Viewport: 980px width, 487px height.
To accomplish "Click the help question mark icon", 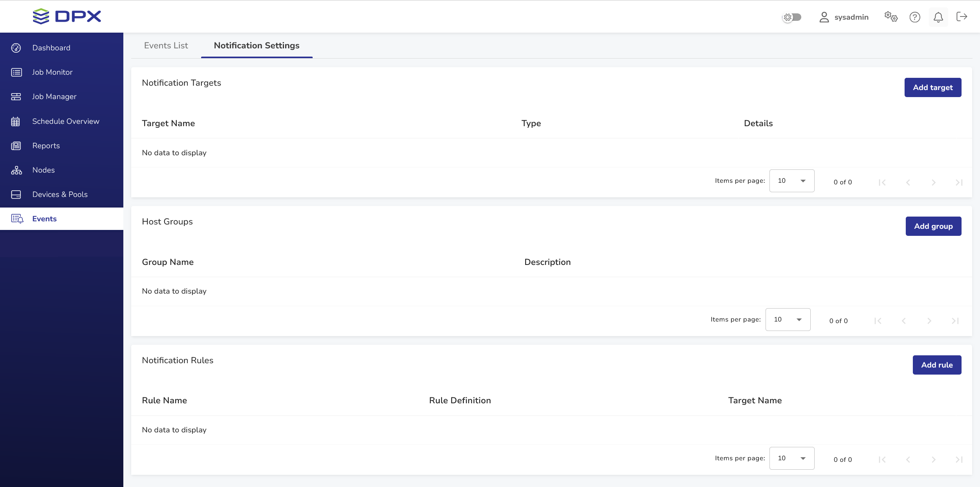I will tap(914, 17).
